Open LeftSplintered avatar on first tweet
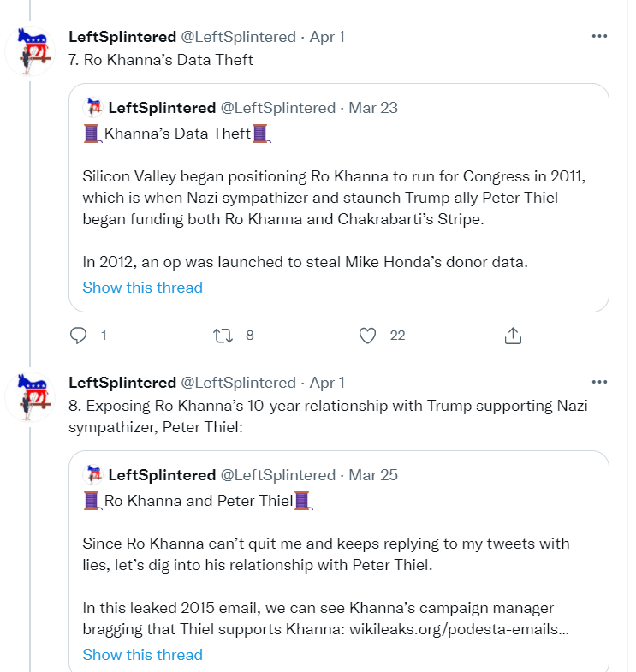 (33, 51)
